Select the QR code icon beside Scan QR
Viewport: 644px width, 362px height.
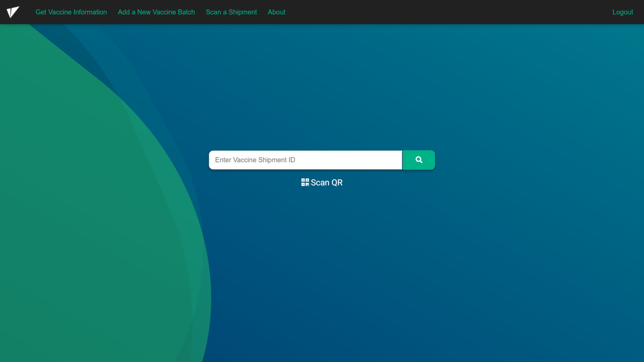pyautogui.click(x=305, y=182)
